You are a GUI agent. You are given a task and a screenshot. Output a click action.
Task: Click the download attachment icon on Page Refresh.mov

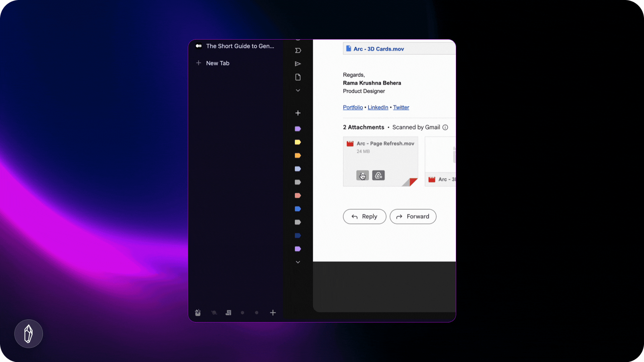(x=362, y=175)
